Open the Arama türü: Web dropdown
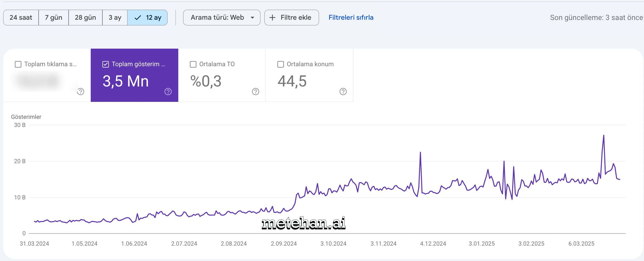This screenshot has height=261, width=644. [x=217, y=18]
